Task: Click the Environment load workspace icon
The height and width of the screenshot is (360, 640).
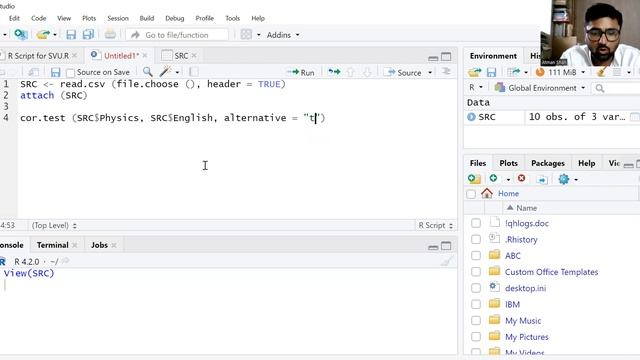Action: (x=474, y=72)
